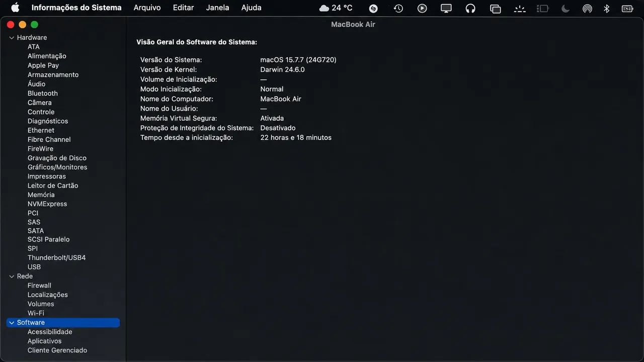Image resolution: width=644 pixels, height=362 pixels.
Task: Select Armazenamento in the sidebar
Action: coord(53,75)
